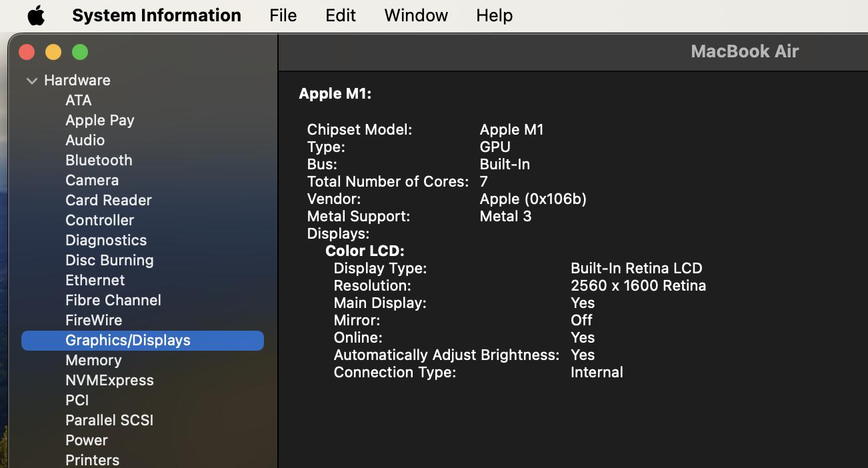
Task: Select Ethernet in the sidebar
Action: click(x=95, y=280)
